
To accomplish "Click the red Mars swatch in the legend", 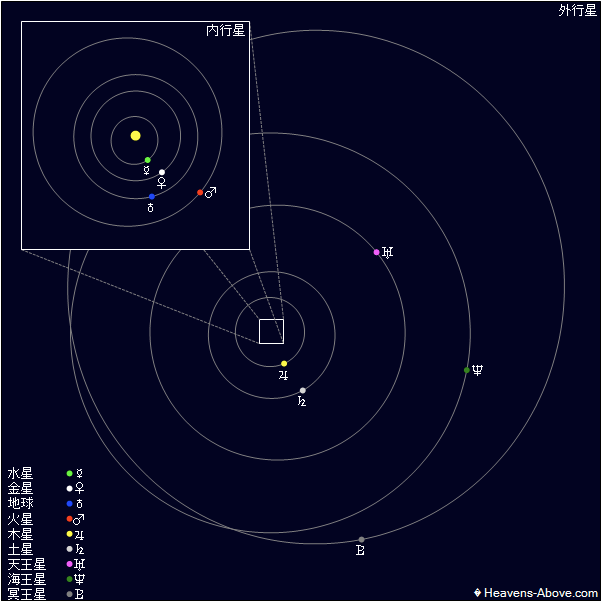I will pyautogui.click(x=70, y=519).
